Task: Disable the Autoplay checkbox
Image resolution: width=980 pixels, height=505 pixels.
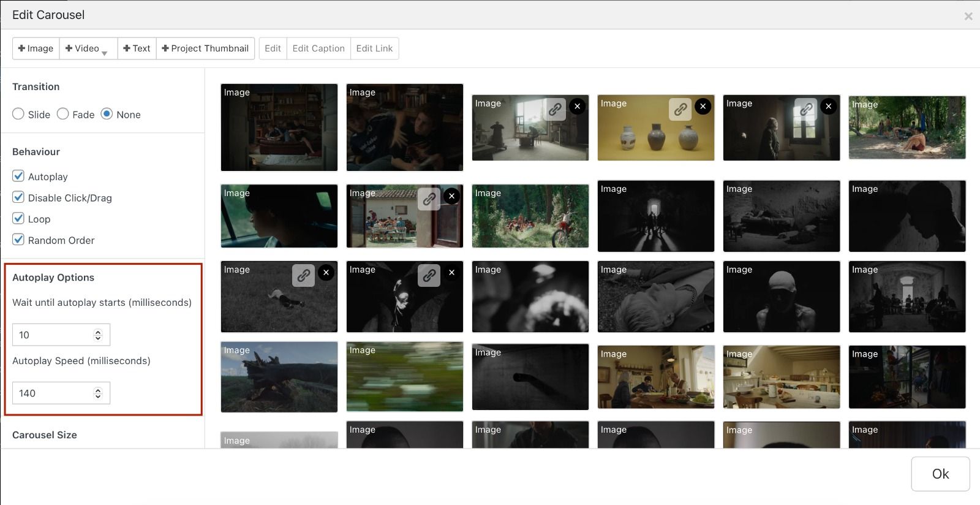Action: pyautogui.click(x=18, y=177)
